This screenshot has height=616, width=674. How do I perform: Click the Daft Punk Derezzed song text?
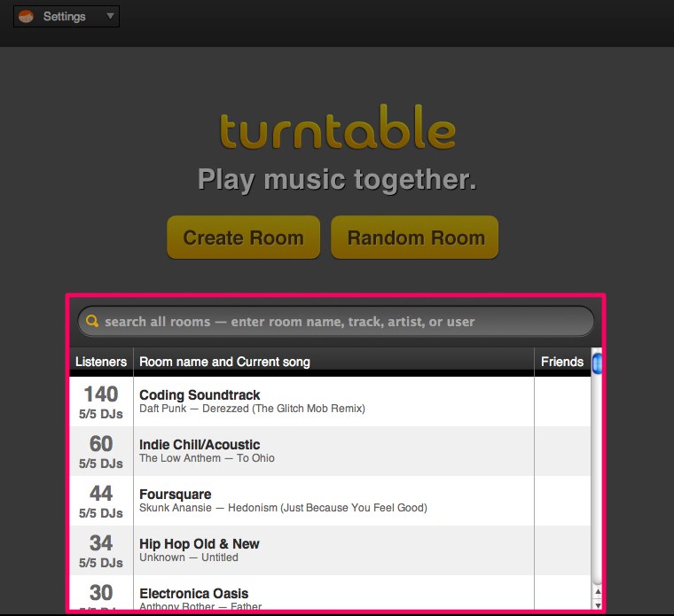(253, 409)
